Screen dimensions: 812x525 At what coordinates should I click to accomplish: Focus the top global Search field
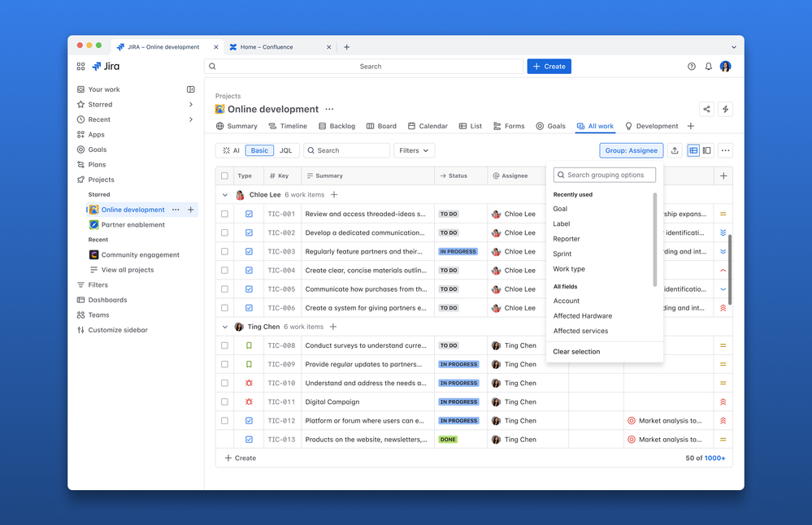363,67
